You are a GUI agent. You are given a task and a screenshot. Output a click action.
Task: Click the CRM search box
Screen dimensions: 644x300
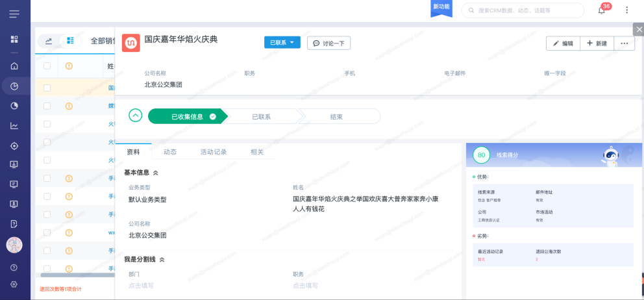pos(523,10)
